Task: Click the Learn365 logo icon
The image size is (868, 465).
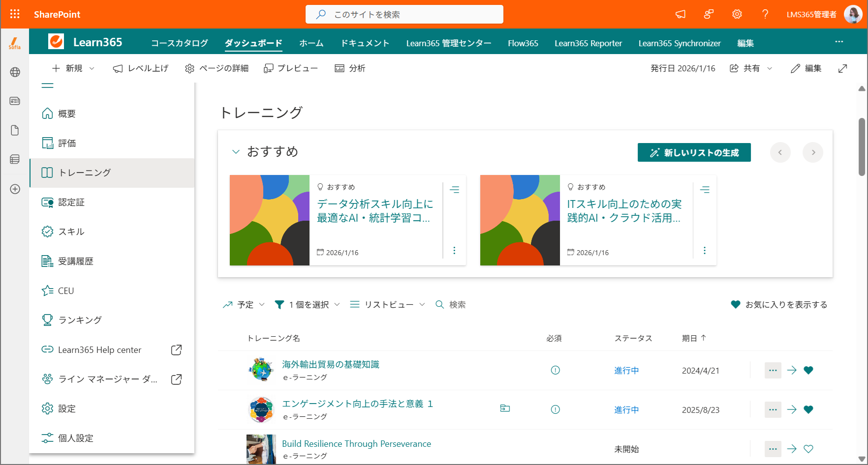Action: tap(56, 42)
